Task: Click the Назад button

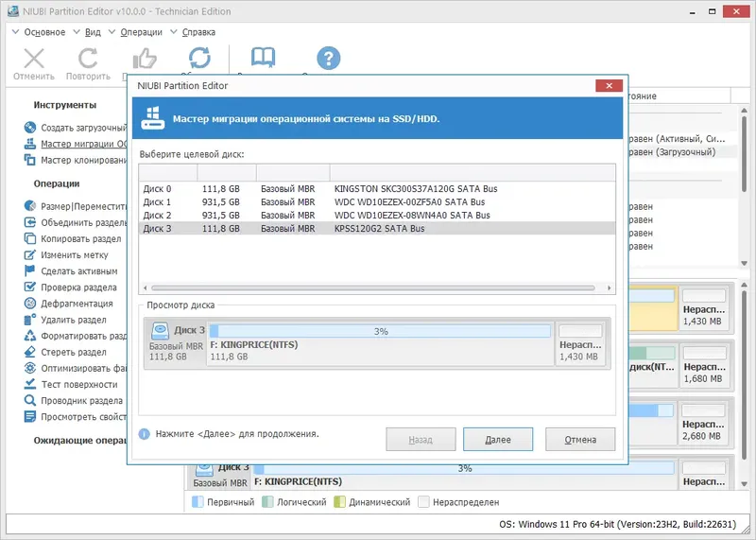Action: click(421, 439)
